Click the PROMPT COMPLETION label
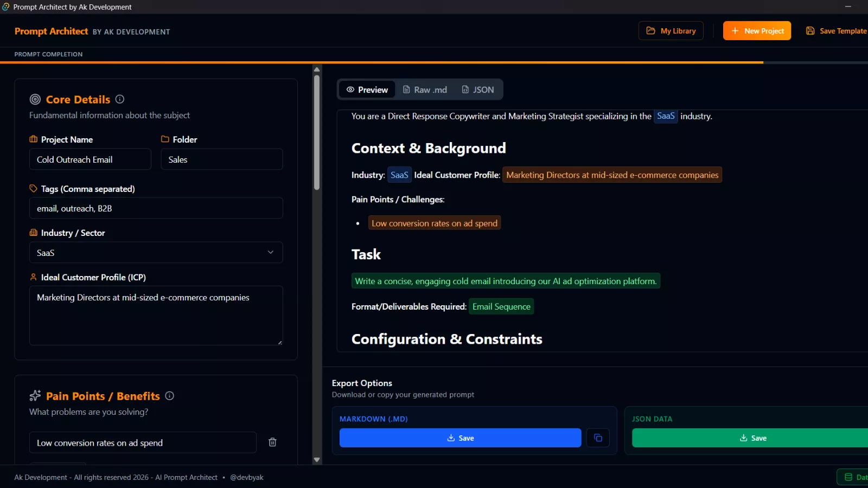 [48, 54]
